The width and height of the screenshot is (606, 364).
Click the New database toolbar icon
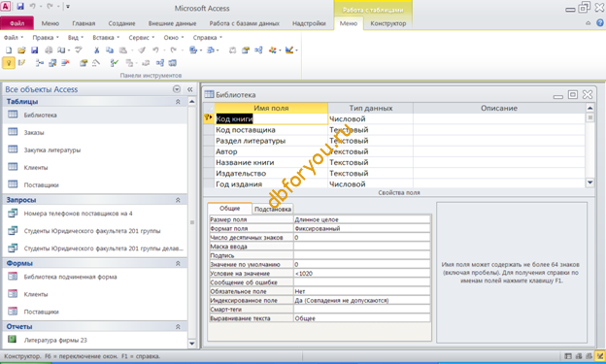coord(9,50)
